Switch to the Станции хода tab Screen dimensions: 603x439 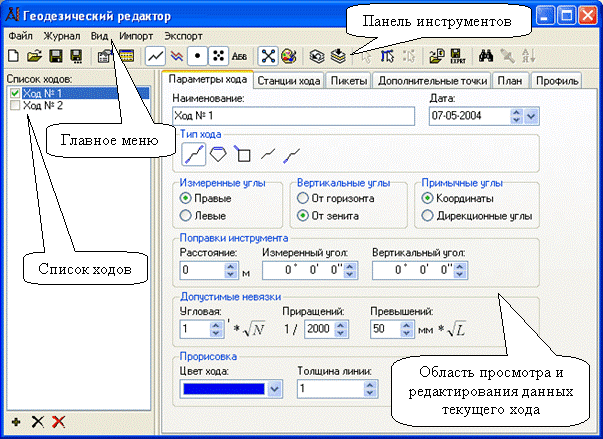[288, 81]
